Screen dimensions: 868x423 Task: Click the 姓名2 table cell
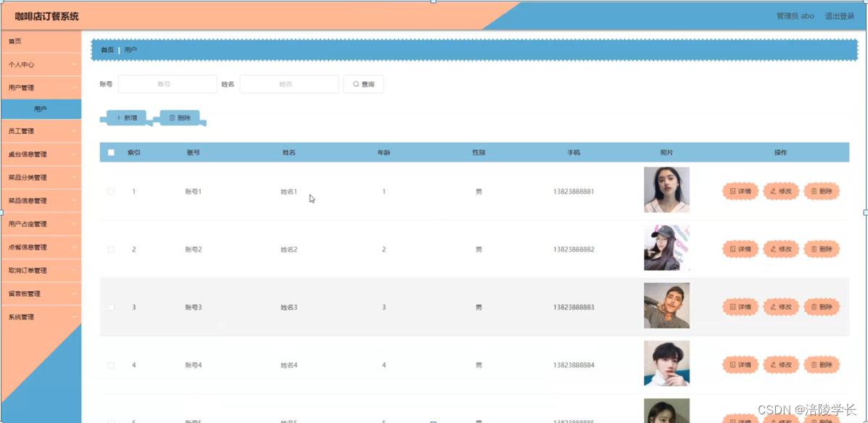click(289, 249)
